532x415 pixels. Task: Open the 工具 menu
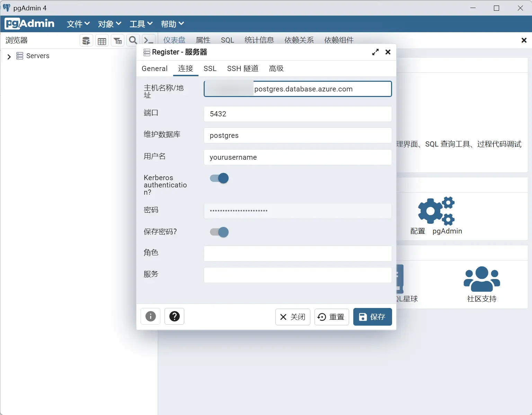[141, 24]
